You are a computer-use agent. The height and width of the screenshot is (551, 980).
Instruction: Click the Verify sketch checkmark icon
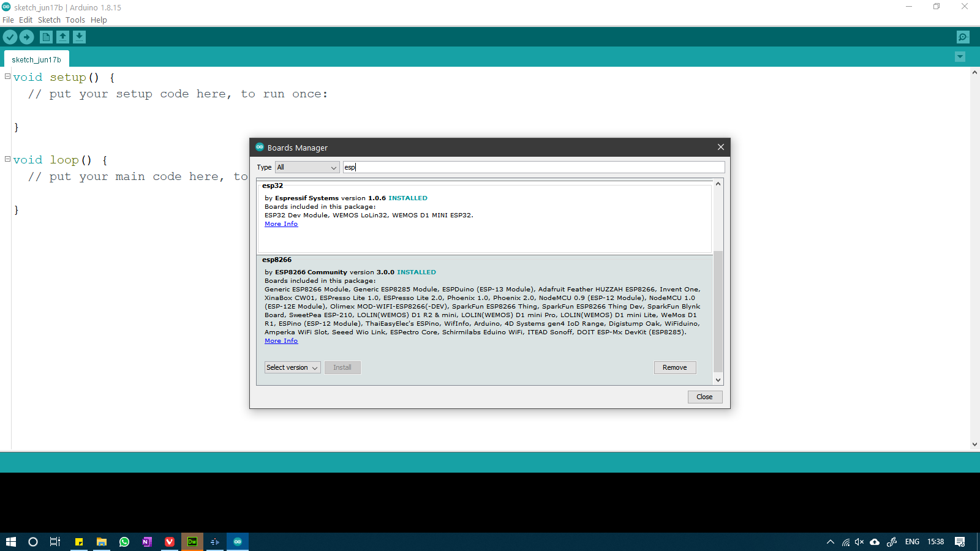(x=10, y=37)
